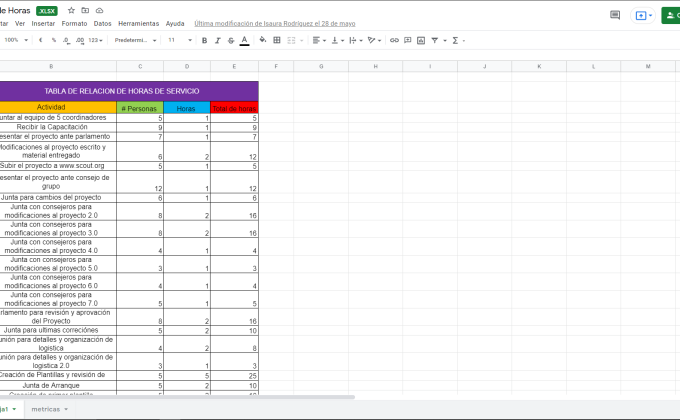The height and width of the screenshot is (420, 680).
Task: Open the font size 11 dropdown
Action: (x=180, y=40)
